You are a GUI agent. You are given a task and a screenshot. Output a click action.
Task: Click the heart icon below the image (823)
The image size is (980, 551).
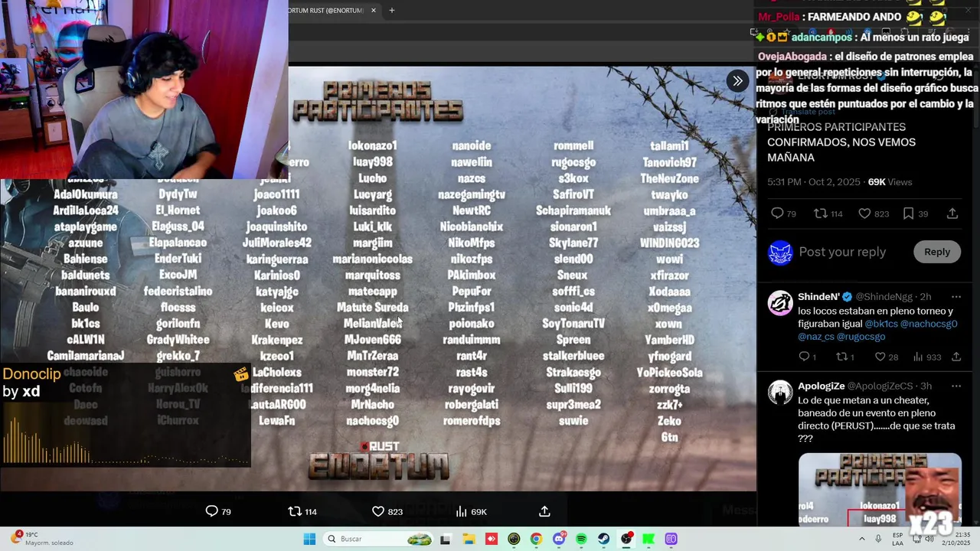point(387,511)
